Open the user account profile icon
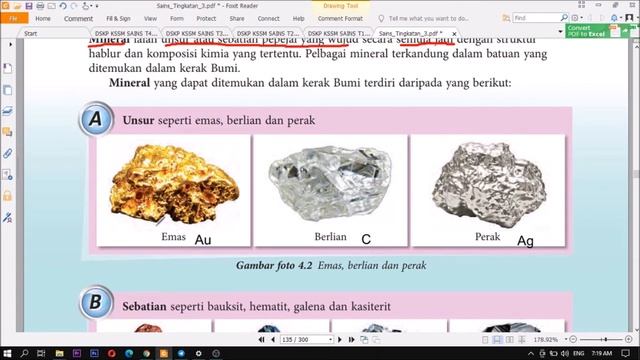This screenshot has width=640, height=360. tap(629, 18)
